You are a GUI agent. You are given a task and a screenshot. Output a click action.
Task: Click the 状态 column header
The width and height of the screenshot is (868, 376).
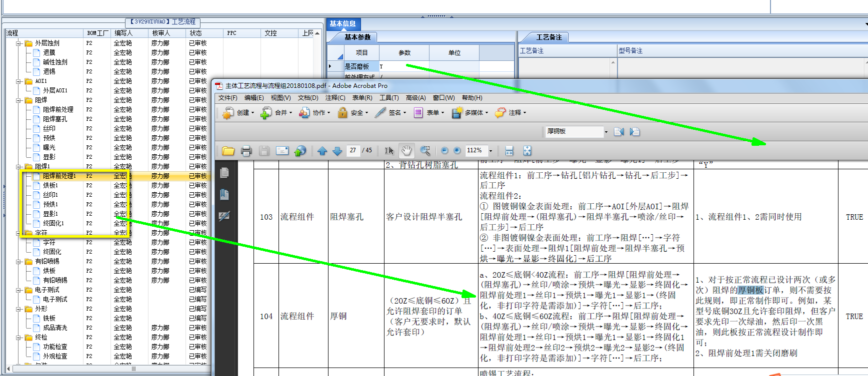click(204, 33)
